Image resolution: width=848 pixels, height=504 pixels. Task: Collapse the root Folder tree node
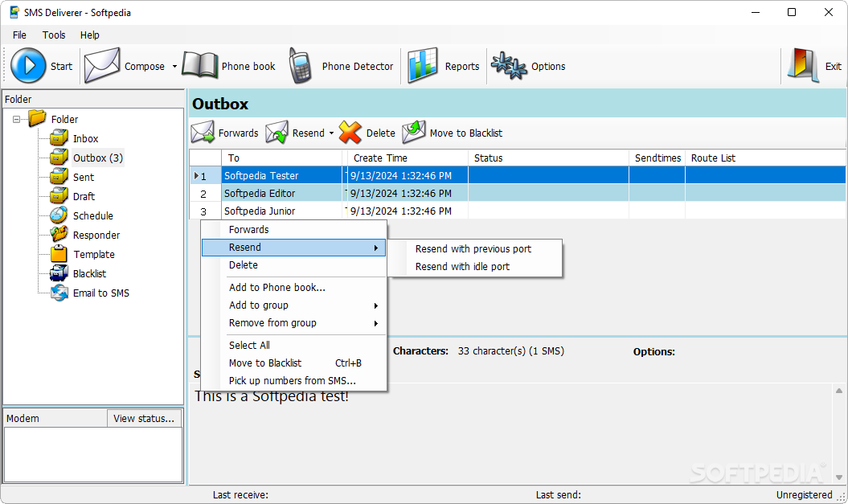(17, 119)
